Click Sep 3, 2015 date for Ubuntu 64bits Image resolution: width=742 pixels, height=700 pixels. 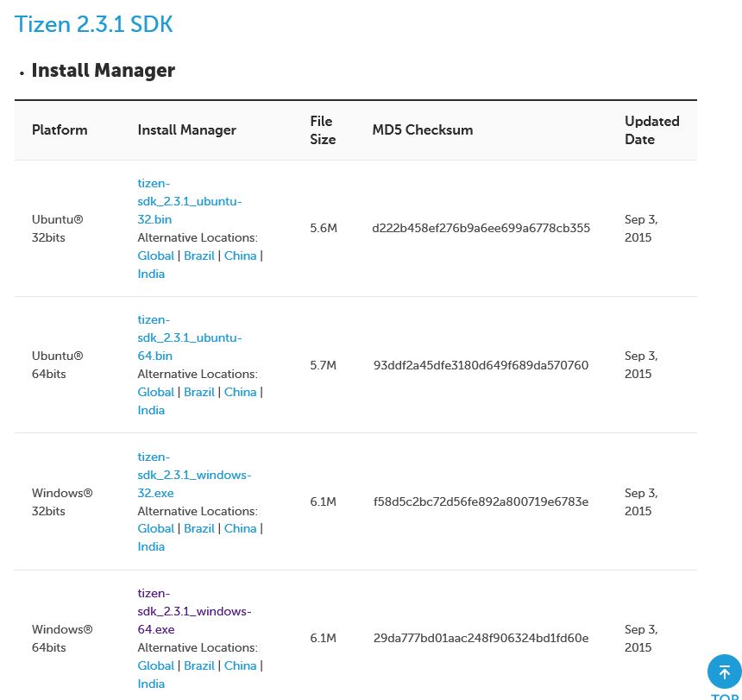tap(641, 364)
